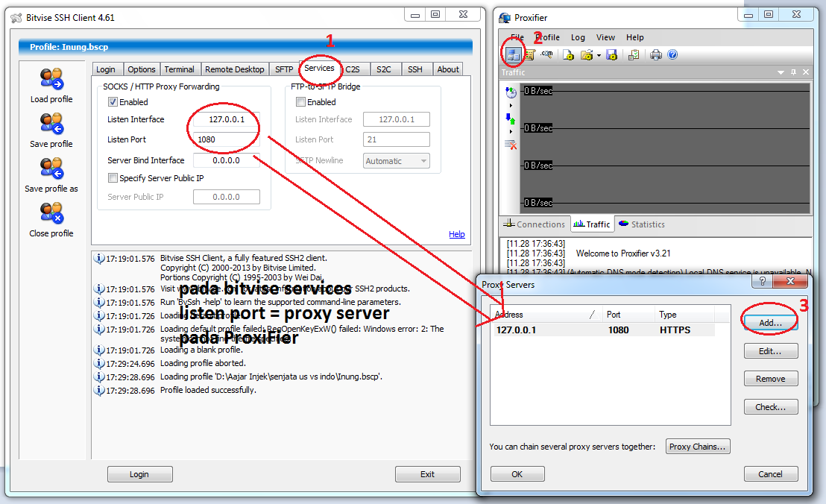The image size is (826, 504).
Task: Open Proxy Servers settings toolbar icon
Action: click(x=513, y=54)
